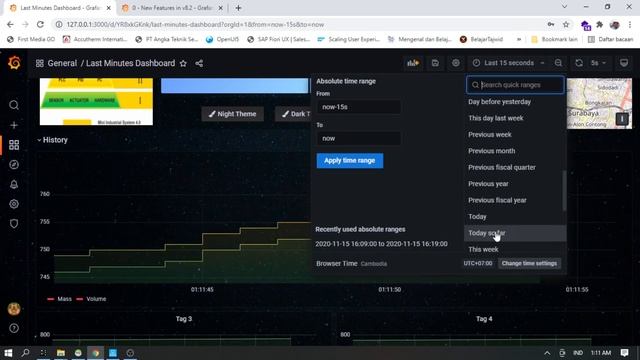Open the Dashboards grid icon in sidebar

coord(14,144)
